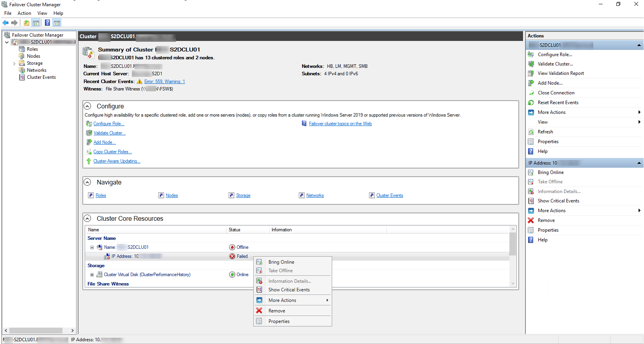Click Refresh in Actions pane
Image resolution: width=644 pixels, height=344 pixels.
[545, 132]
